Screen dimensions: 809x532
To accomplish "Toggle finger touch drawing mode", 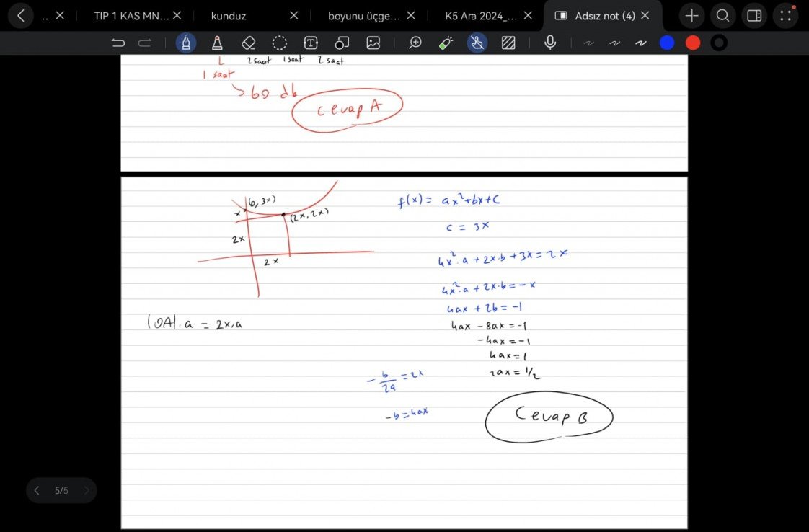I will (x=477, y=43).
